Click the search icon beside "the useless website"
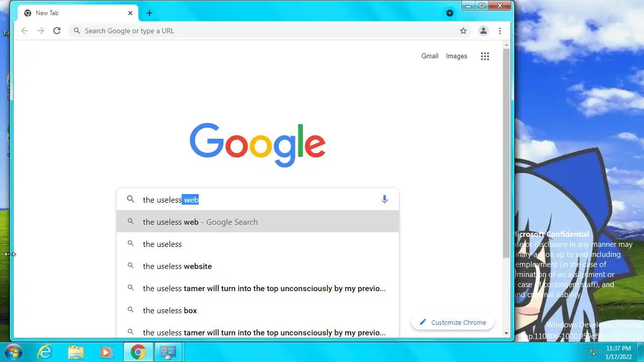 click(131, 266)
